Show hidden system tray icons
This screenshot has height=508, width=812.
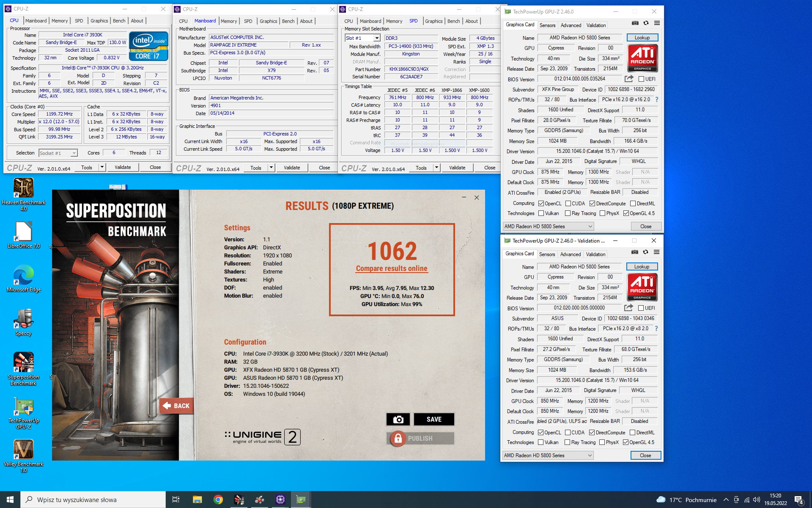(x=726, y=500)
